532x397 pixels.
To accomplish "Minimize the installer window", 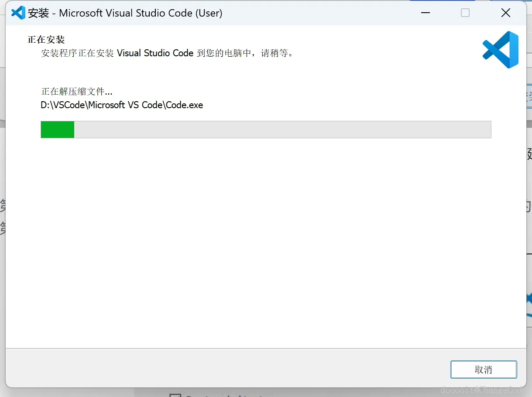I will point(425,13).
